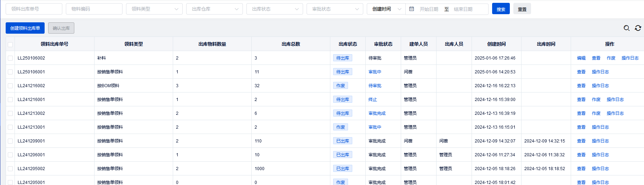Tick the checkbox beside LL241209001
The height and width of the screenshot is (185, 644).
pyautogui.click(x=10, y=141)
